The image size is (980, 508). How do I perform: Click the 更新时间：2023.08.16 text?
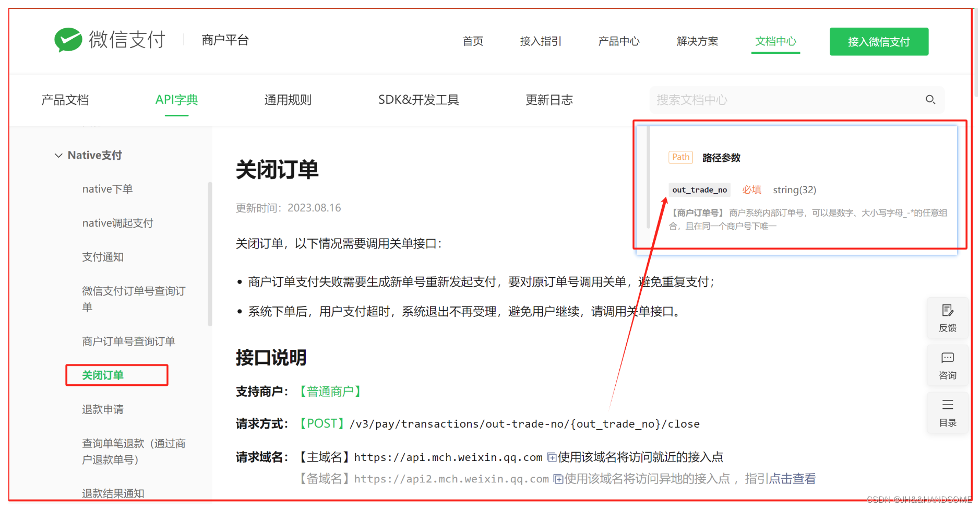click(288, 208)
